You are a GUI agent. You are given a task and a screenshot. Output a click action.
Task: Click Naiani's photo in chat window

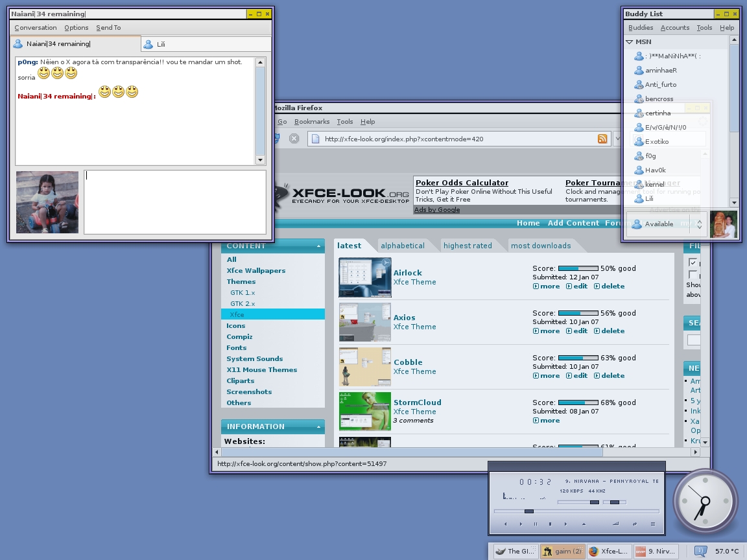coord(47,202)
